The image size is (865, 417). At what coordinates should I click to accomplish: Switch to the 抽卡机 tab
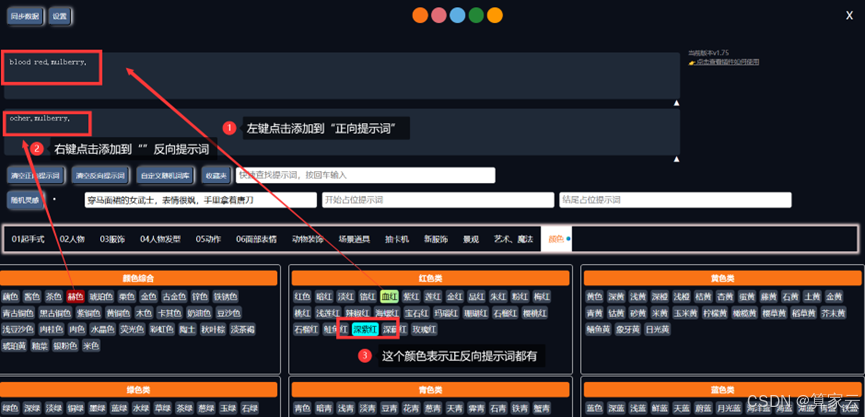click(x=397, y=239)
